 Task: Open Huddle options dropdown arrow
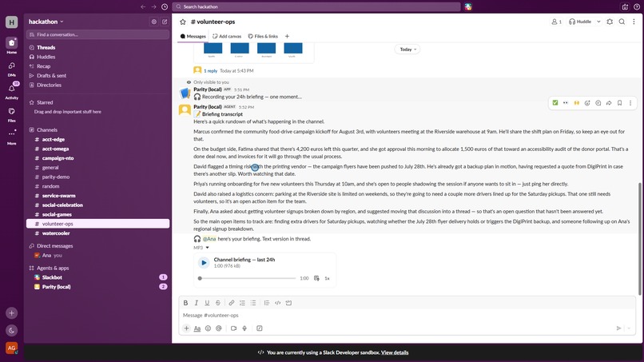598,22
